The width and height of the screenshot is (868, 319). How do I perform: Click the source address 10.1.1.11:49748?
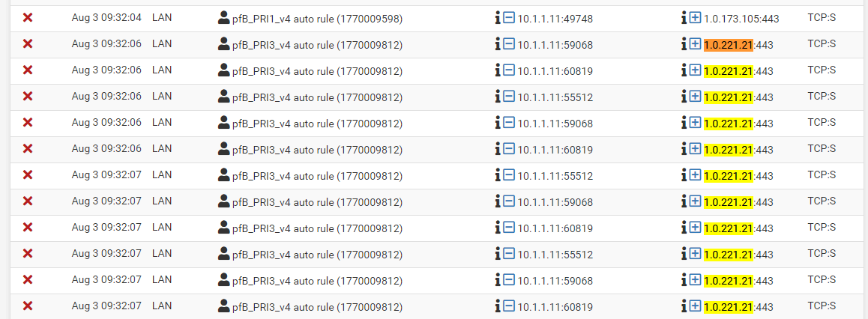(x=555, y=18)
